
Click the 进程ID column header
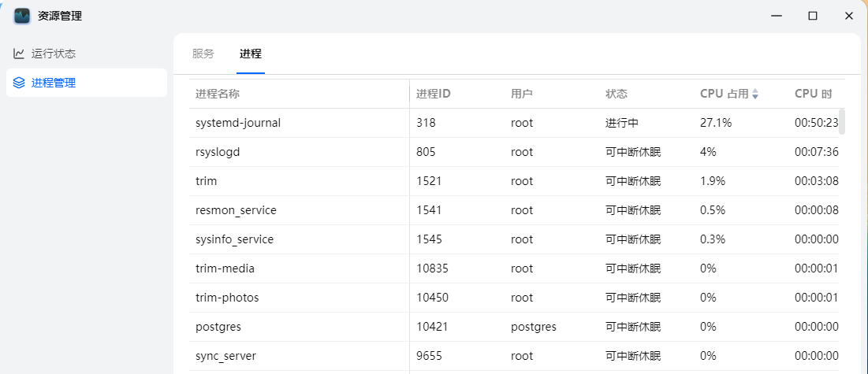point(433,94)
